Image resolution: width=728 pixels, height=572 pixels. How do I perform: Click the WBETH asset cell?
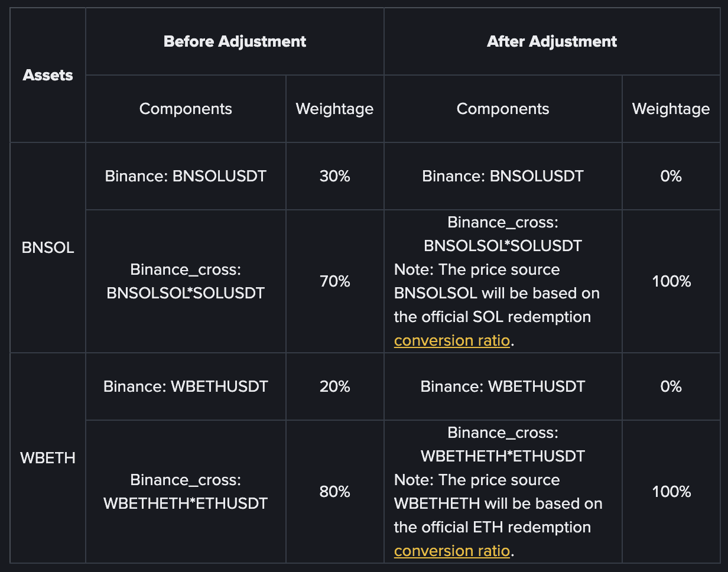[x=48, y=458]
